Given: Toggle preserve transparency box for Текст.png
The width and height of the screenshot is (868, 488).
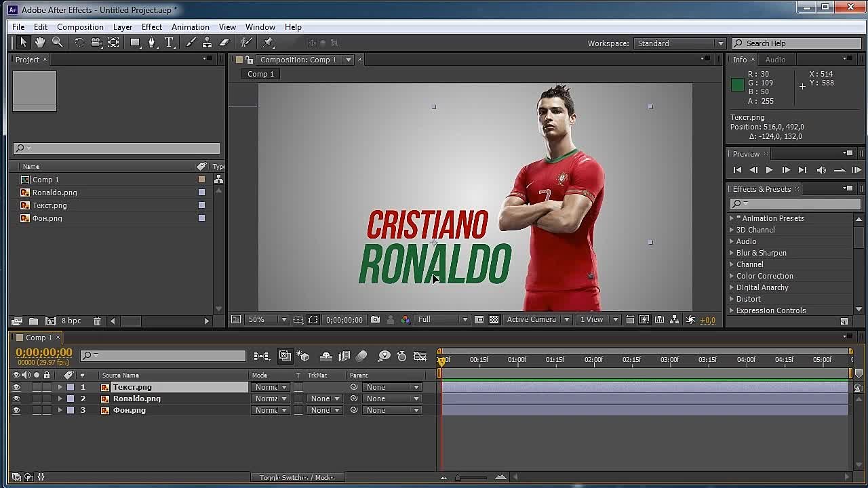Looking at the screenshot, I should [298, 387].
